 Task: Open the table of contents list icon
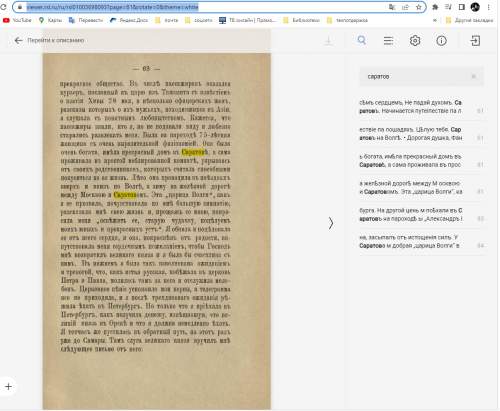388,41
